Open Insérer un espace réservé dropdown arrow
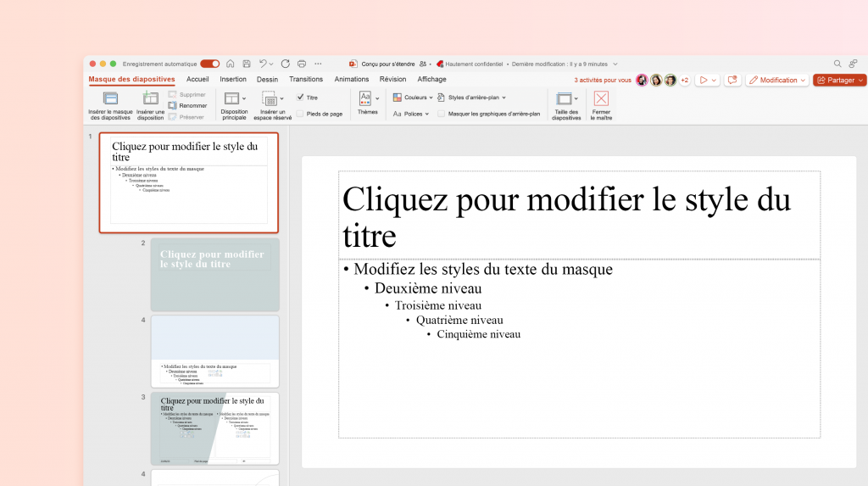Screen dimensions: 868x486 coord(281,99)
